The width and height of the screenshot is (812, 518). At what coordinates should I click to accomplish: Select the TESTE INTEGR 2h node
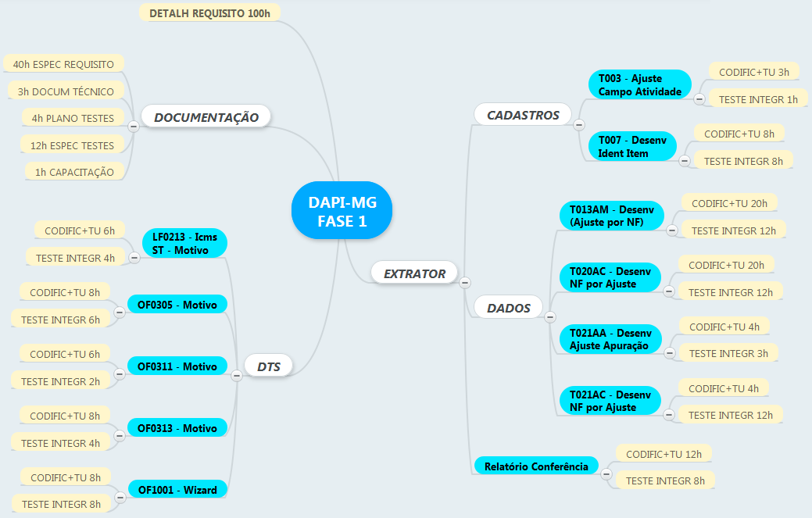tap(60, 381)
